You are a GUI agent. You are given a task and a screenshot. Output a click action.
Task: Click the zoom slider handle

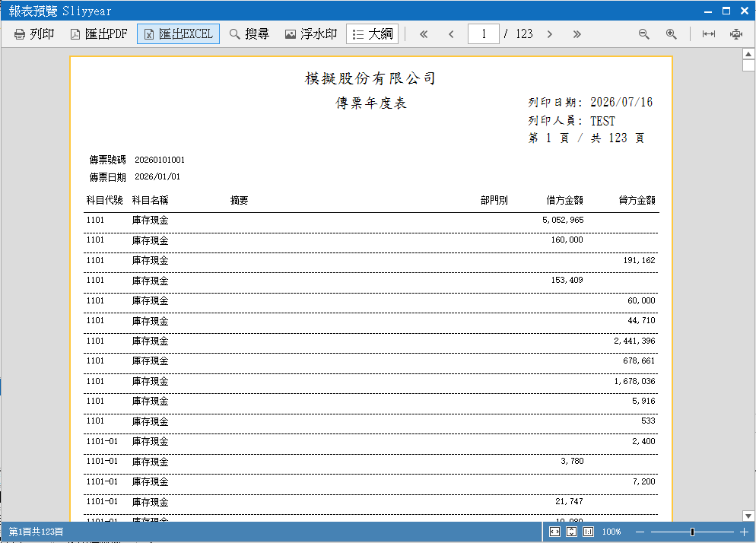692,532
